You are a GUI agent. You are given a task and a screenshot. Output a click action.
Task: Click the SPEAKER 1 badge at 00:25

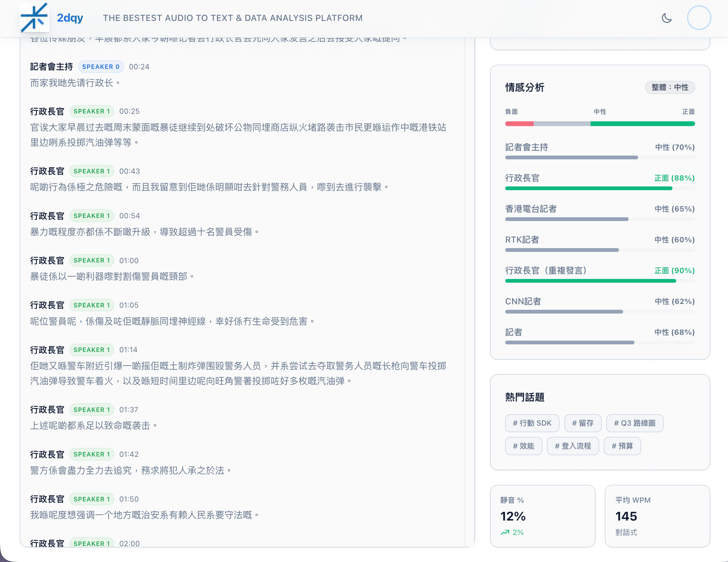(92, 111)
